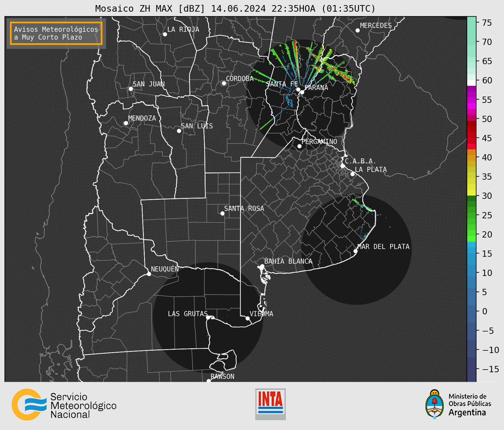Image resolution: width=504 pixels, height=430 pixels.
Task: Click the Avisos Meteorológicos a Muy Corto Plazo box
Action: coord(56,33)
